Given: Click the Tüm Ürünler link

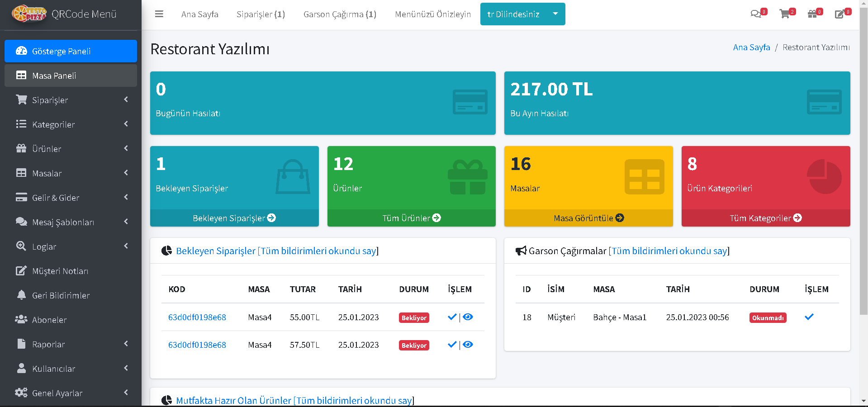Looking at the screenshot, I should 411,218.
